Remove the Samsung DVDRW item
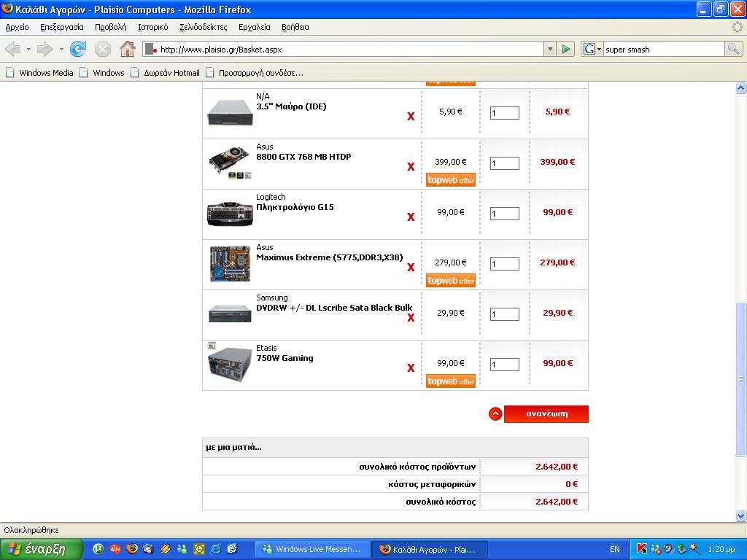747x560 pixels. point(411,318)
